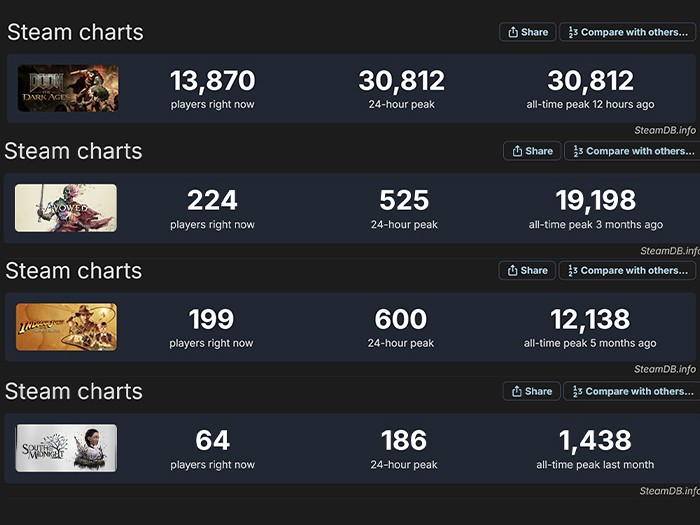Open Compare with others for South of Midnight

632,392
